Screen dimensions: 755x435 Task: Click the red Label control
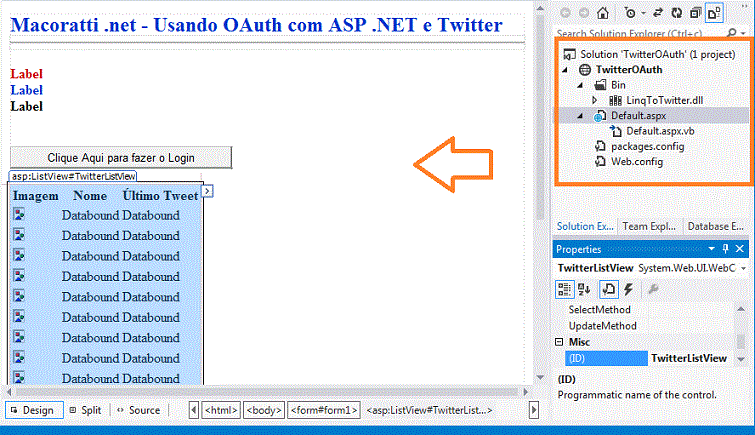coord(26,74)
